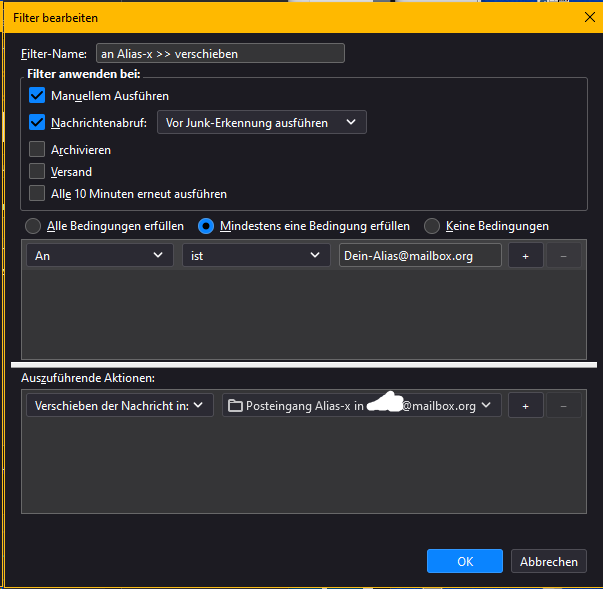Choose Mindestens eine Bedingung erfüllen

click(206, 226)
